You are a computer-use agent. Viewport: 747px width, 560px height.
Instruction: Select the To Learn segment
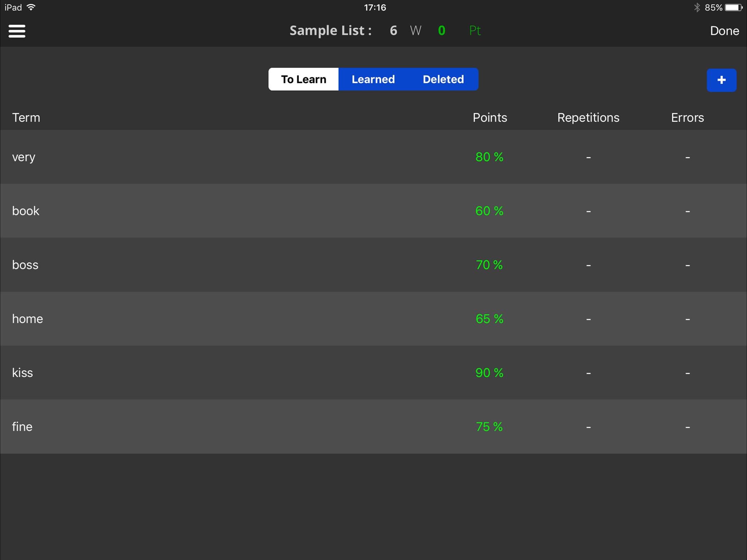click(x=303, y=79)
